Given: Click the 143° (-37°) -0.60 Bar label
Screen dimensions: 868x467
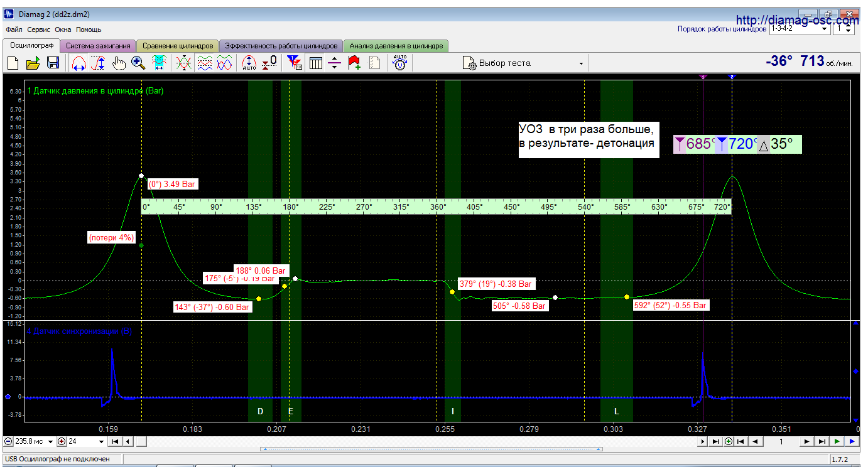Looking at the screenshot, I should pyautogui.click(x=214, y=307).
